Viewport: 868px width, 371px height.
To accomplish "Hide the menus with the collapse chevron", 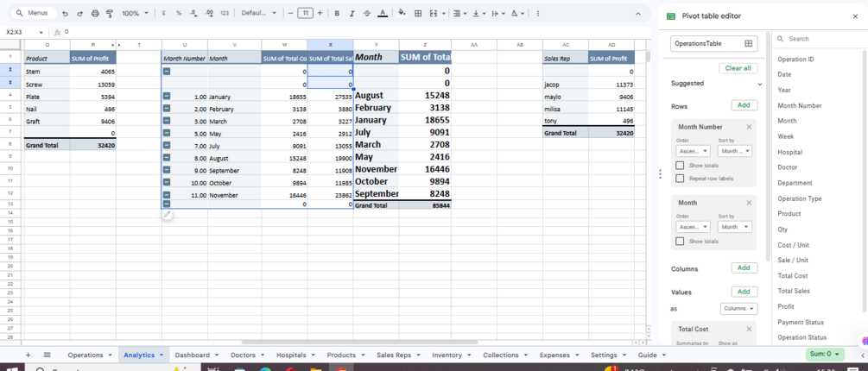I will tap(638, 13).
